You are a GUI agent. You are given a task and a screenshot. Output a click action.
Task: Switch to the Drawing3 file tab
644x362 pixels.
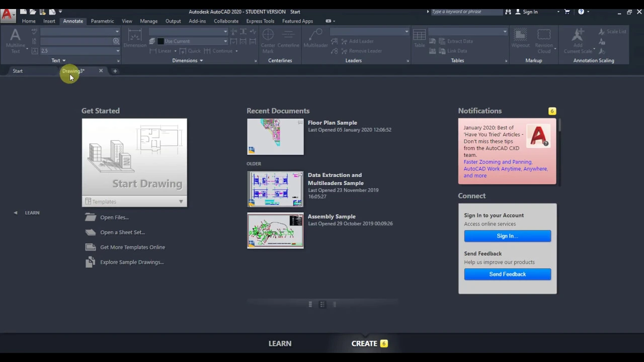coord(73,71)
